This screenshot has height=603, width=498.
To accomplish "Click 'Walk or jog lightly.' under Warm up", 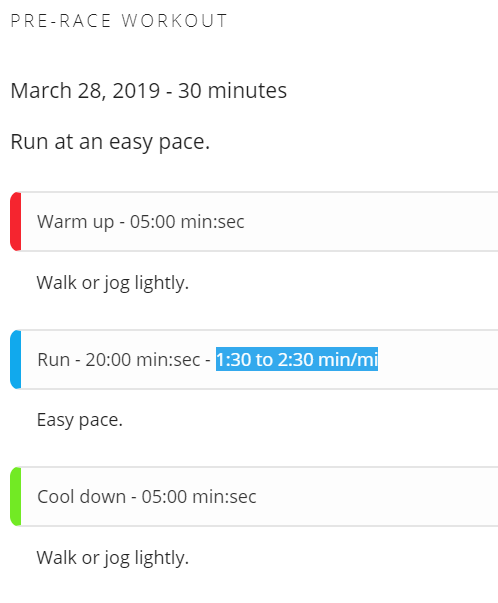I will click(113, 283).
